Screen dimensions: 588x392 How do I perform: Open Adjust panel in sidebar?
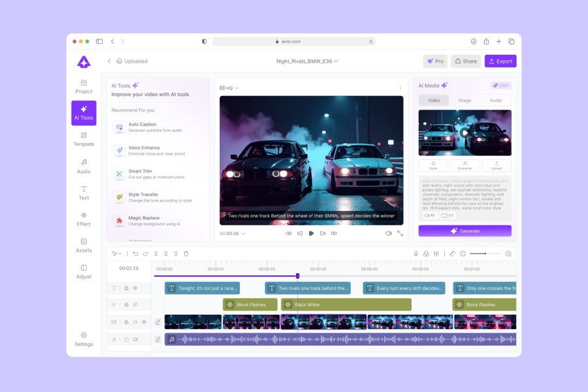[x=84, y=272]
